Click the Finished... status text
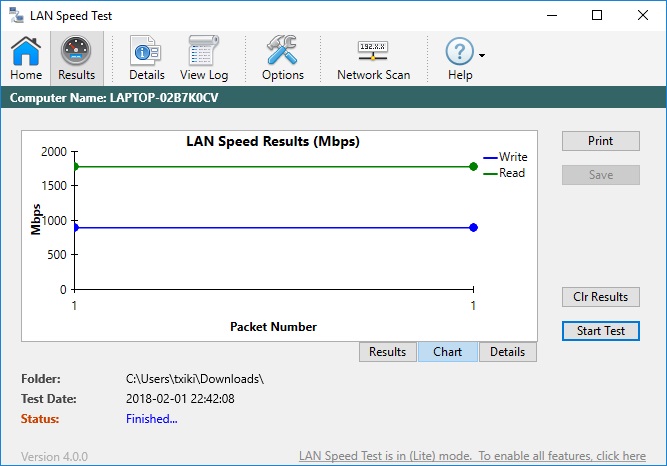Viewport: 667px width, 466px height. (x=151, y=419)
